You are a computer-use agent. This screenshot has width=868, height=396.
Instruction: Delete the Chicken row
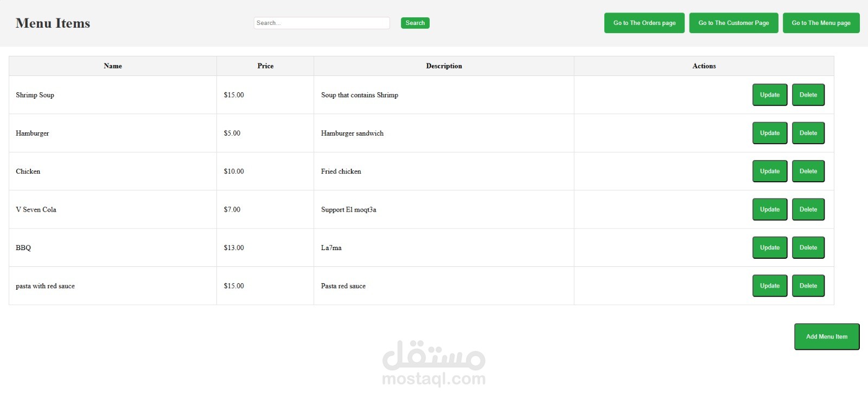[808, 171]
